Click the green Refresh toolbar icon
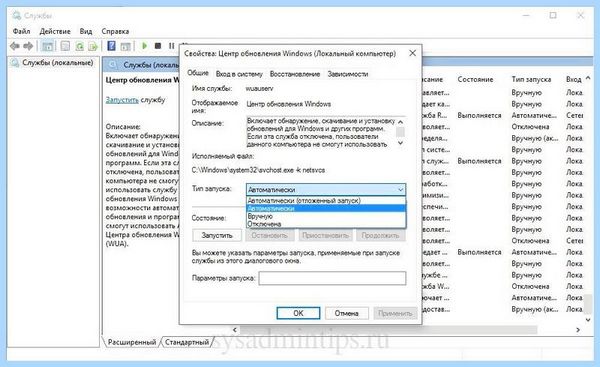600x367 pixels. pyautogui.click(x=80, y=46)
